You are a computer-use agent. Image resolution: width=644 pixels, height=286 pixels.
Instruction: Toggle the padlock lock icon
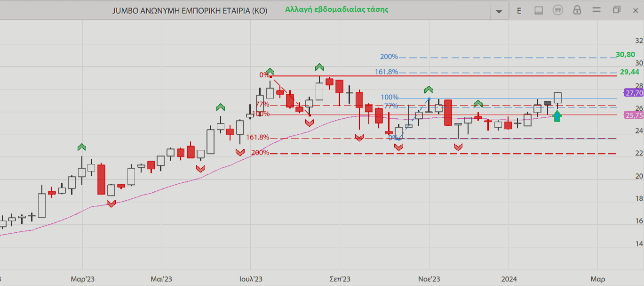[x=577, y=10]
